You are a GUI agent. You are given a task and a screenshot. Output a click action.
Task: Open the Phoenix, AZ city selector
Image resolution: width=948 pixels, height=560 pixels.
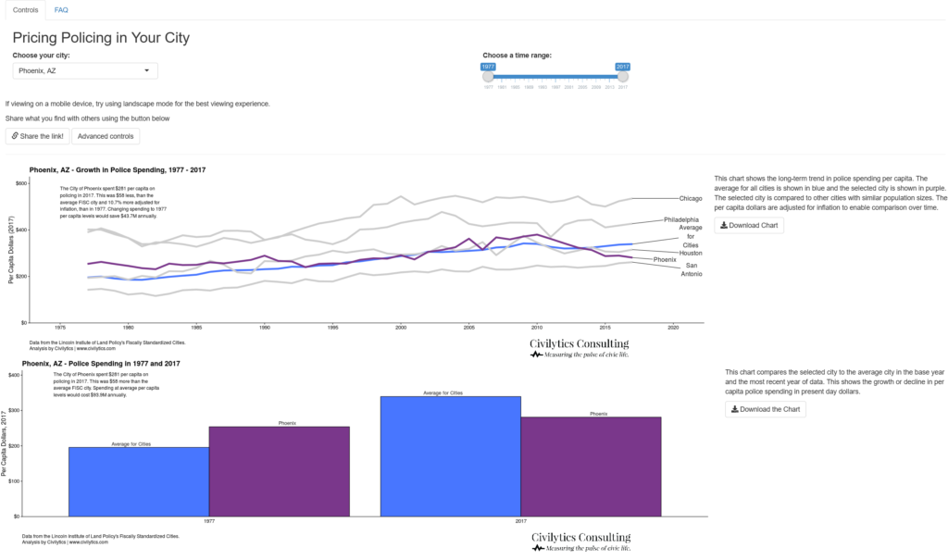tap(85, 70)
